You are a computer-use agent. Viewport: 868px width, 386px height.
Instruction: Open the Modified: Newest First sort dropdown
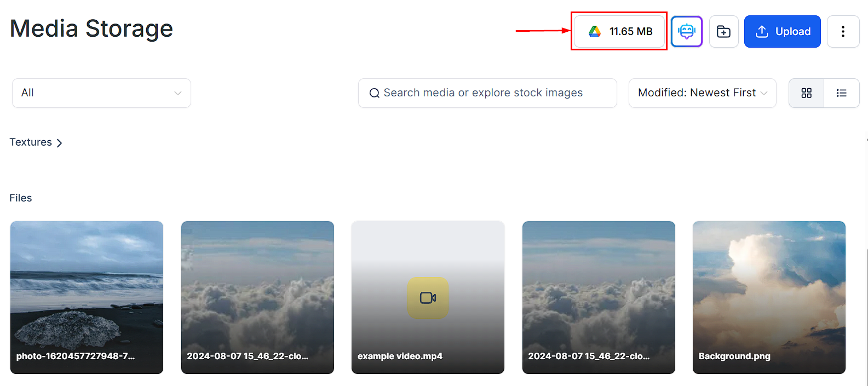pos(703,93)
